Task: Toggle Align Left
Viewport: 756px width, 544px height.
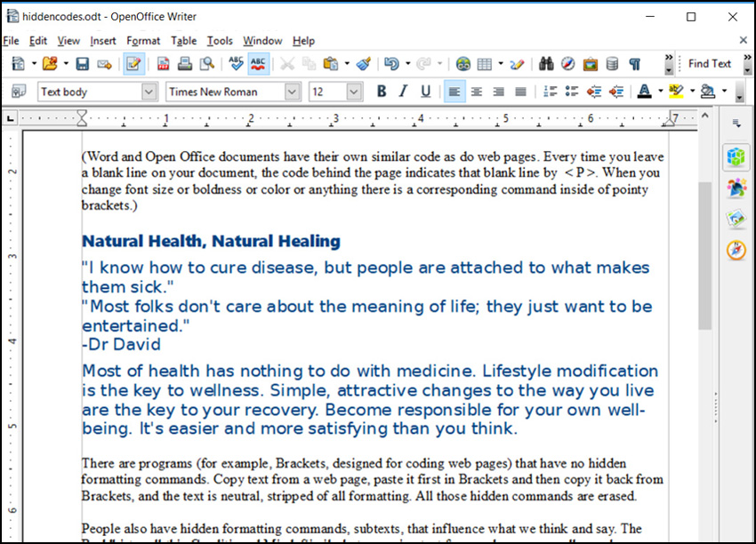Action: click(x=454, y=91)
